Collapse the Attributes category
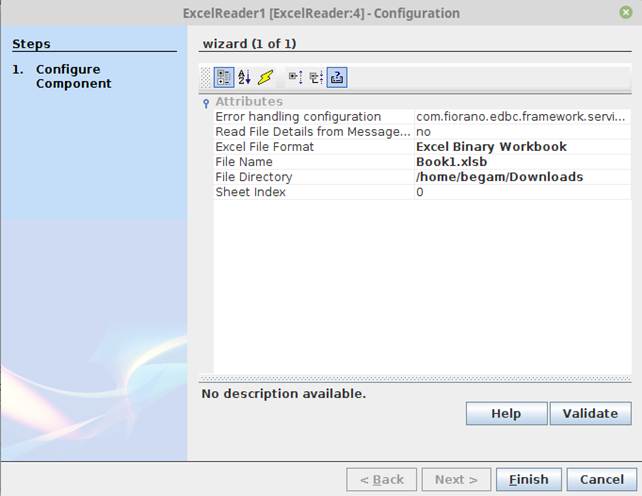The image size is (642, 496). (206, 103)
